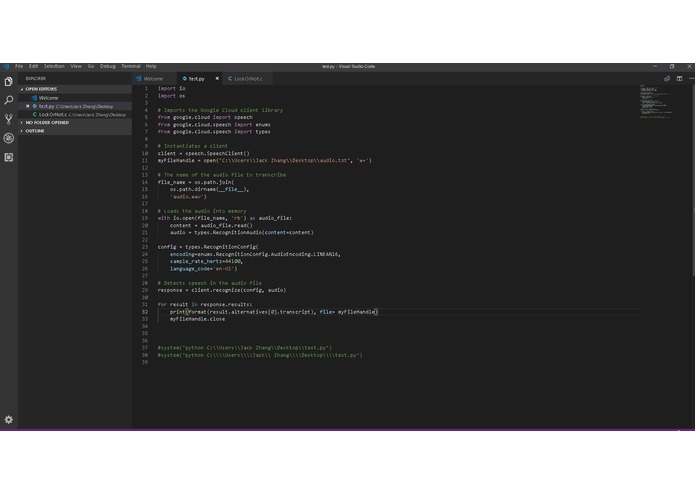Screen dimensions: 695x494
Task: Click the editor vertical scrollbar
Action: (693, 179)
